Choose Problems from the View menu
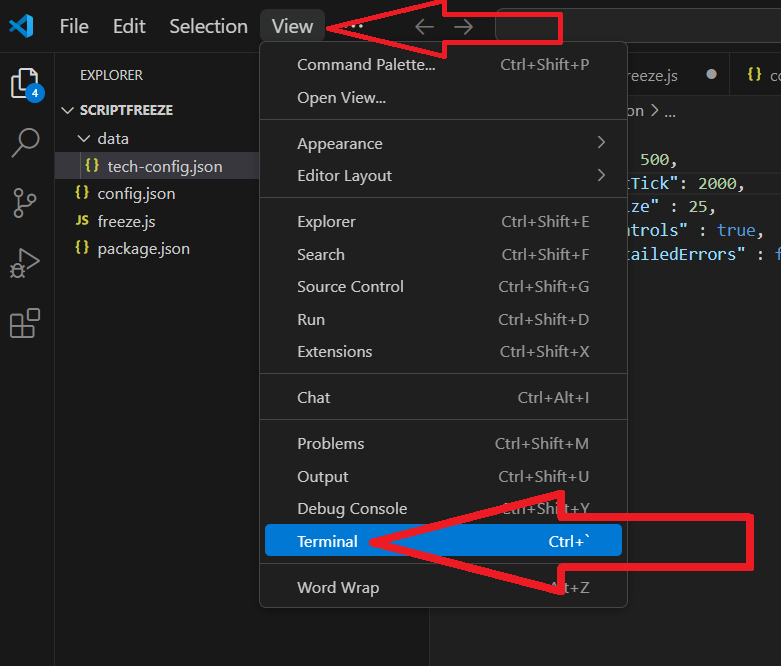781x666 pixels. [443, 443]
